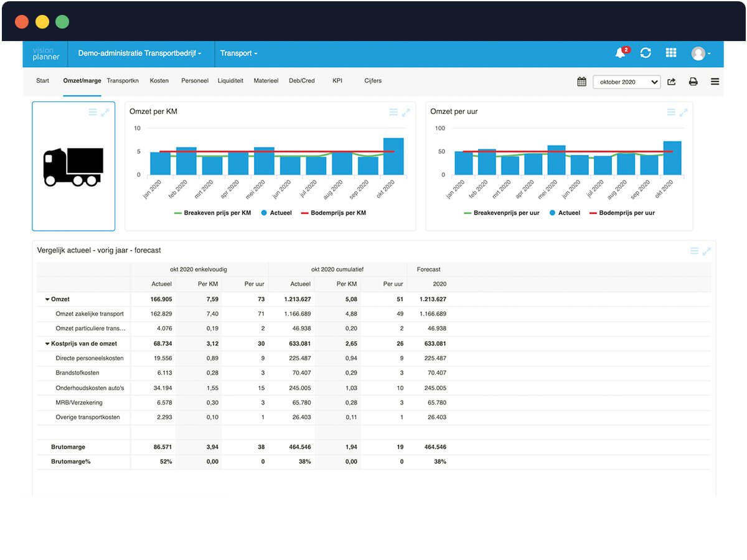Open the KPI tab
This screenshot has height=560, width=747.
pos(337,81)
